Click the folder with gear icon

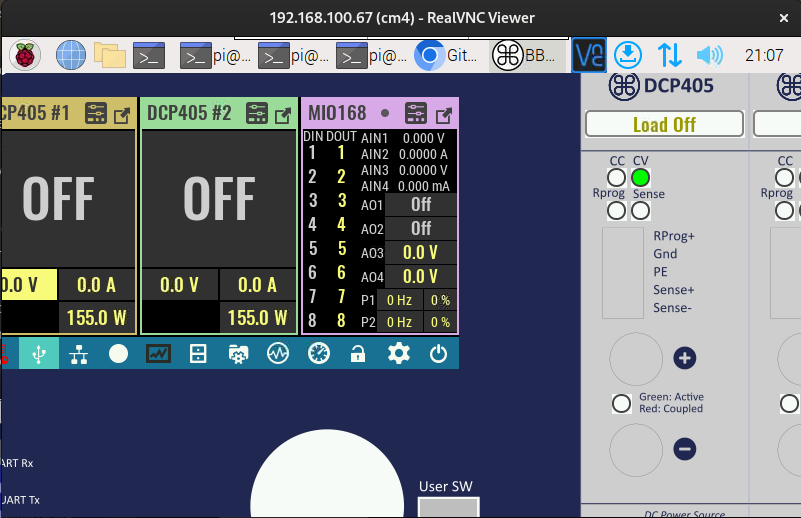tap(238, 353)
